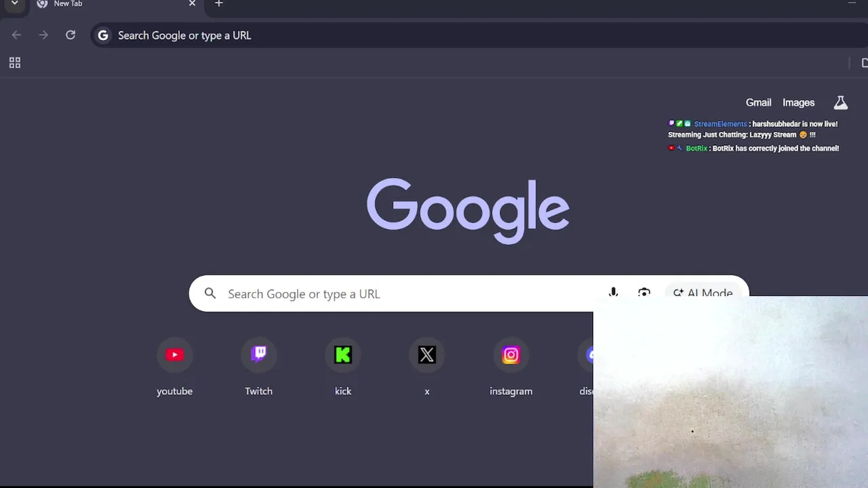
Task: Open a new tab with plus button
Action: (218, 3)
